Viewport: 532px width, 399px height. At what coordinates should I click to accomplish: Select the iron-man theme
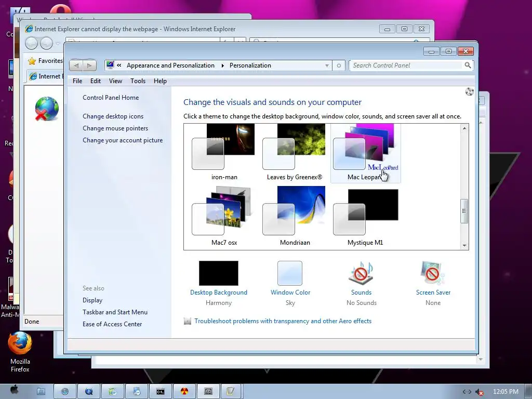click(x=224, y=153)
